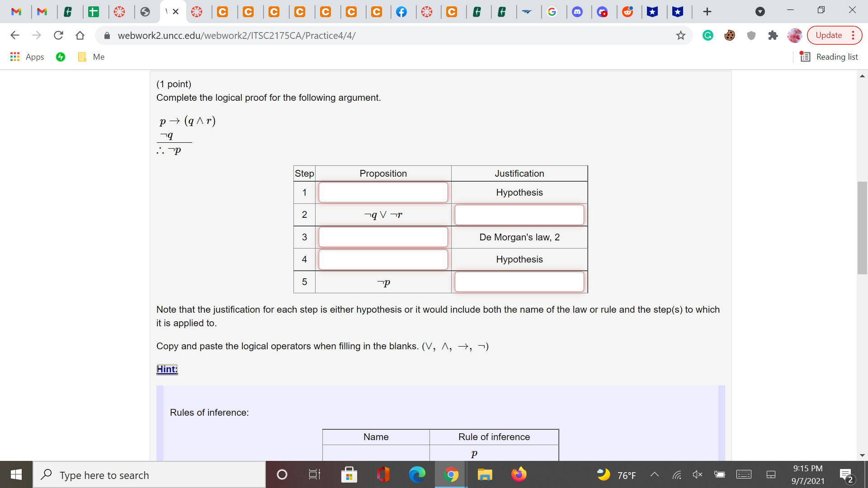
Task: Open the browser Extensions puzzle menu
Action: pos(773,35)
